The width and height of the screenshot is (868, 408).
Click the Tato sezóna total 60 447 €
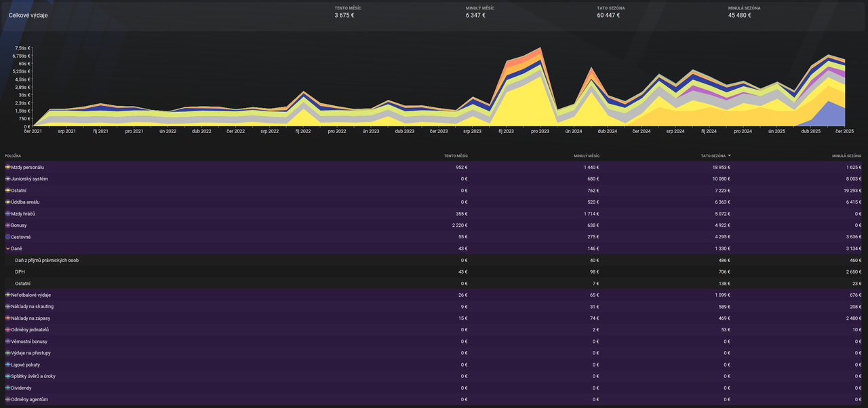(x=608, y=15)
